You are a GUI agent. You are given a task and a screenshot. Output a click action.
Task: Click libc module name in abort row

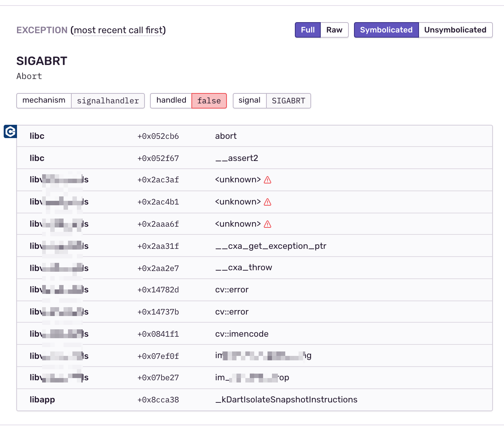coord(37,136)
